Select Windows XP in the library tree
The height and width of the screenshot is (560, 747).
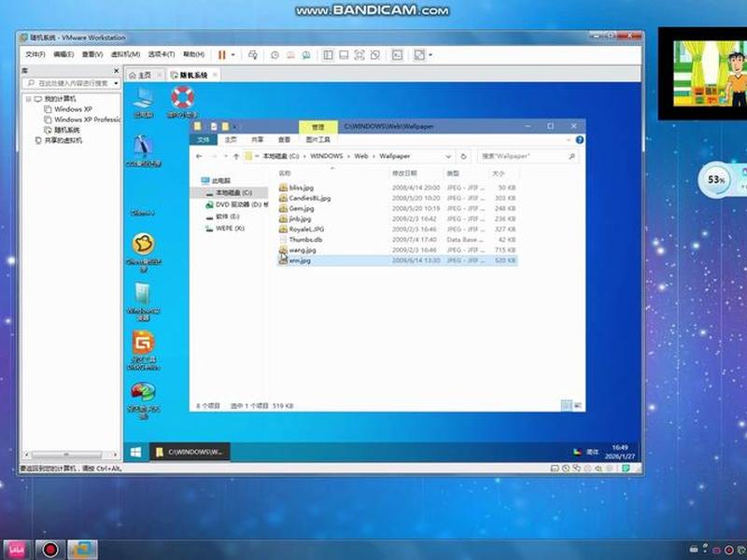73,109
